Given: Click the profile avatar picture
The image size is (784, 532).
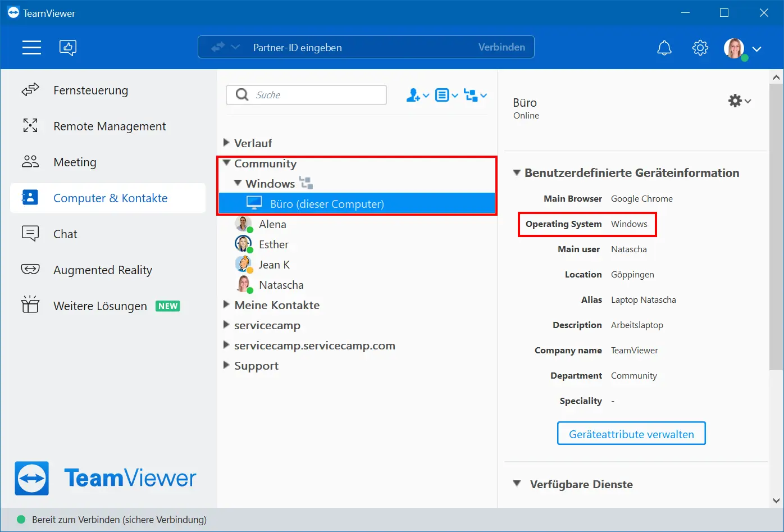Looking at the screenshot, I should (x=735, y=48).
